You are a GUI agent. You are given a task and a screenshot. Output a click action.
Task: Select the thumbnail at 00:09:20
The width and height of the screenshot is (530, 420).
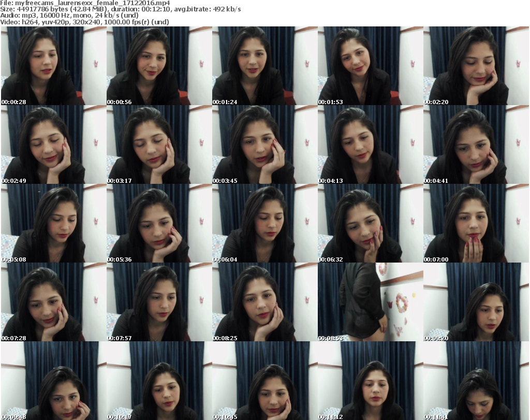point(476,302)
